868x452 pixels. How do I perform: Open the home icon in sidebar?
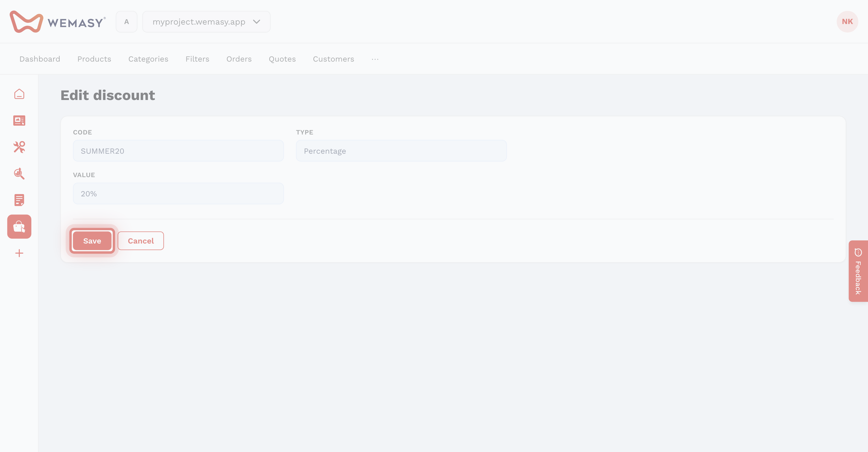tap(19, 94)
